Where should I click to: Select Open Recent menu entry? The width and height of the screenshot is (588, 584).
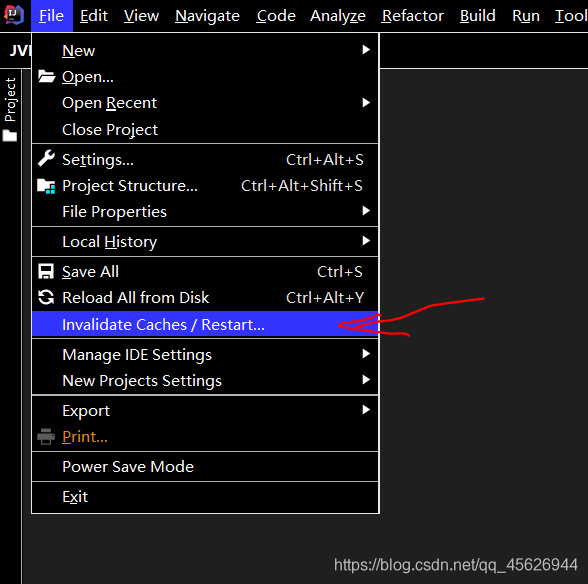205,103
